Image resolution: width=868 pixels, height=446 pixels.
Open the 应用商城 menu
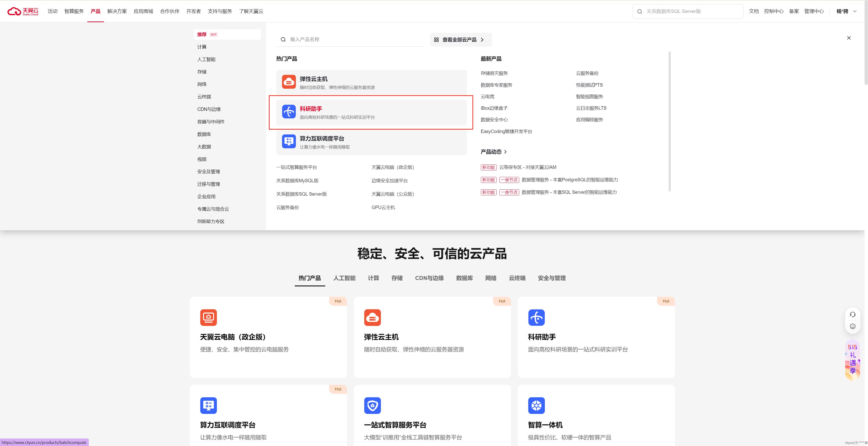click(x=143, y=12)
